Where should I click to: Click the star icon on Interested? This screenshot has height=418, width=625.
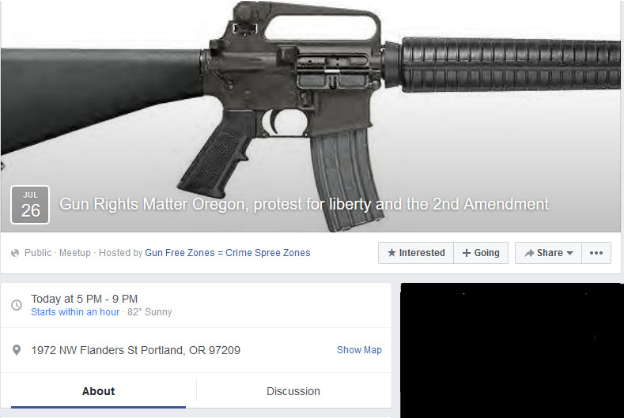click(x=392, y=253)
